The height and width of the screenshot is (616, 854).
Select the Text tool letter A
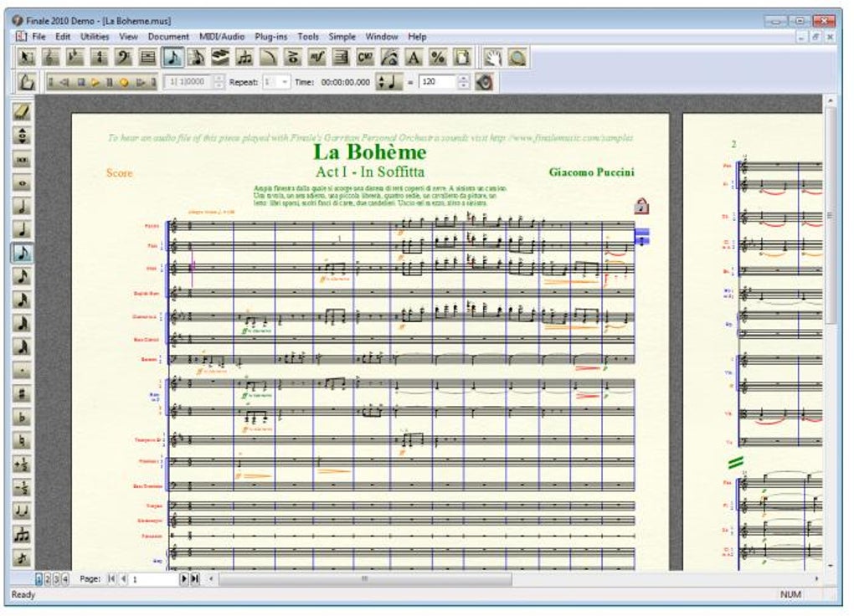click(414, 57)
